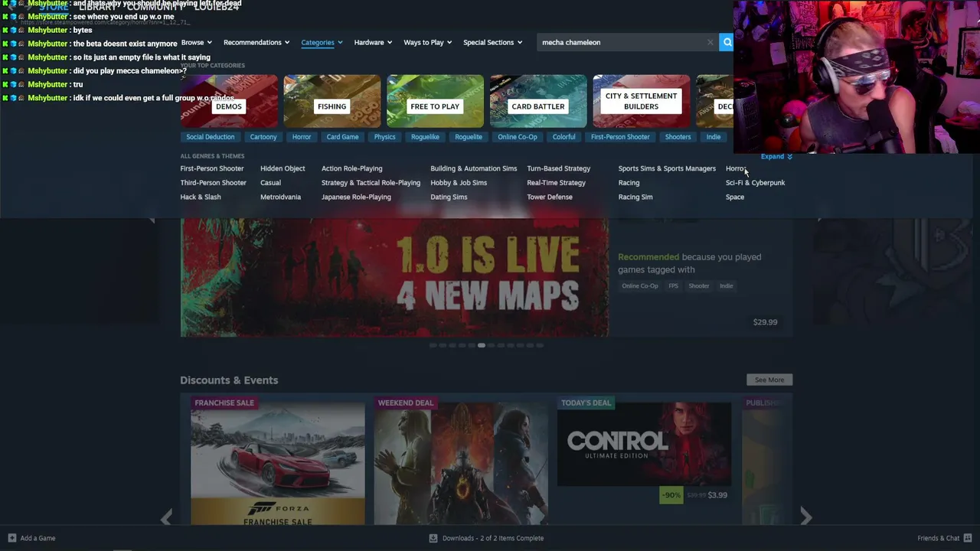Click the highlighted carousel page dot
This screenshot has width=980, height=551.
click(481, 346)
